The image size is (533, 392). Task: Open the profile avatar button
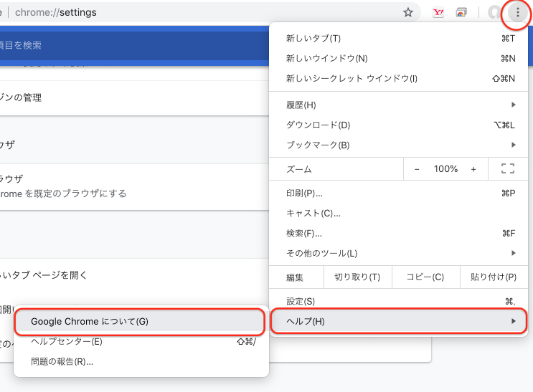click(x=495, y=13)
